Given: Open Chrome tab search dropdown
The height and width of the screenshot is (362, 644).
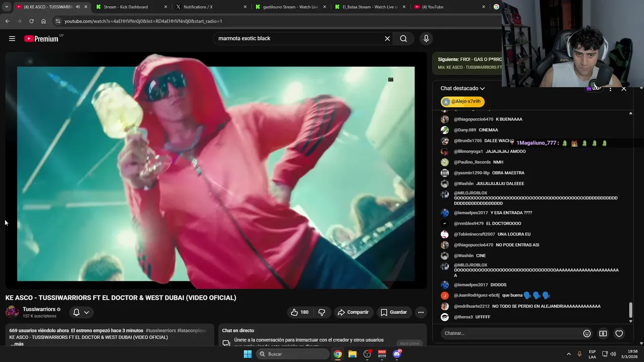Looking at the screenshot, I should (x=7, y=7).
